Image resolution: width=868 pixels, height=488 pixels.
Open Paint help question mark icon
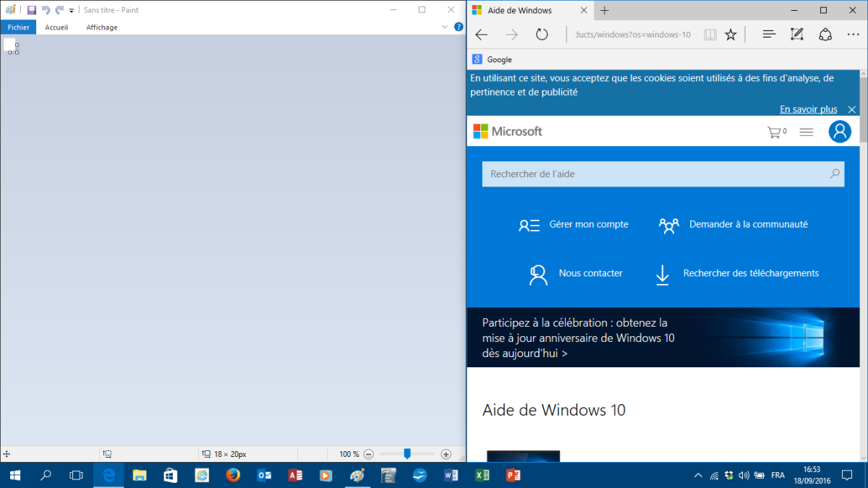point(459,27)
